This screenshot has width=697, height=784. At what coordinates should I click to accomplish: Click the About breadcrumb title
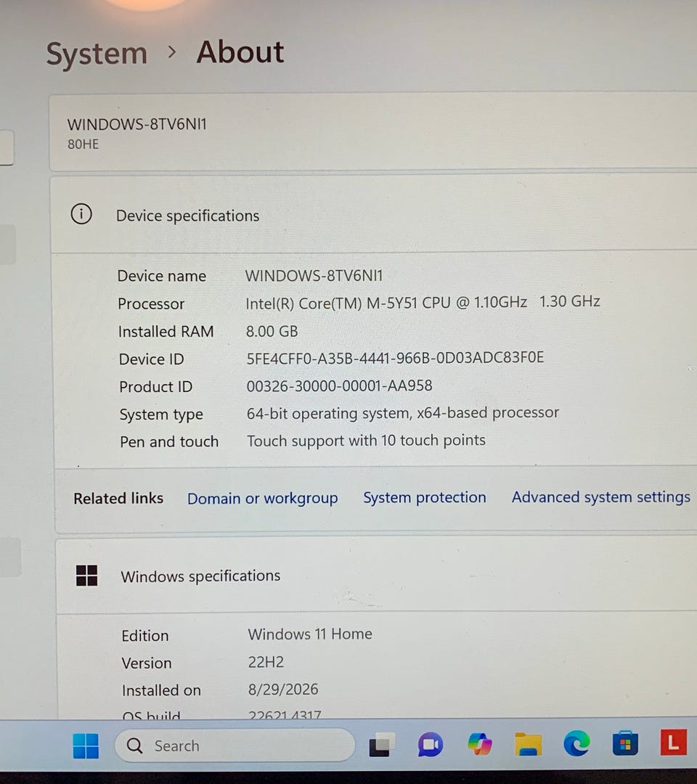[x=240, y=52]
